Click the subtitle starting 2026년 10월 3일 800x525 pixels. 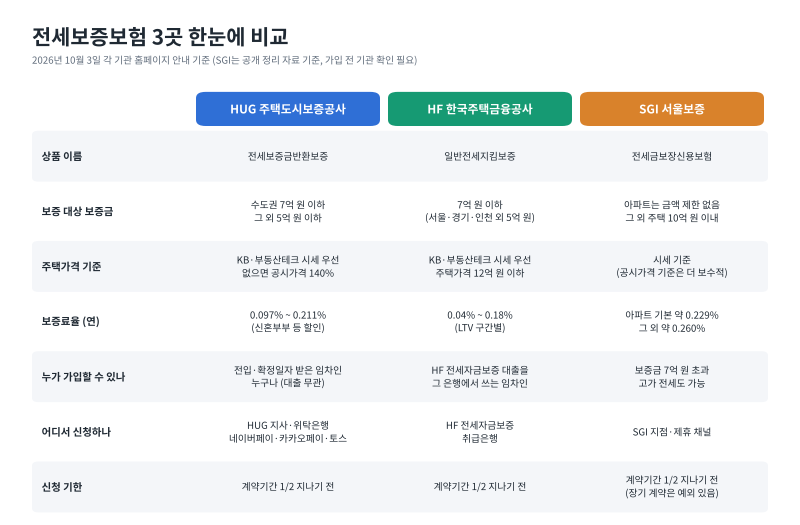click(x=224, y=60)
